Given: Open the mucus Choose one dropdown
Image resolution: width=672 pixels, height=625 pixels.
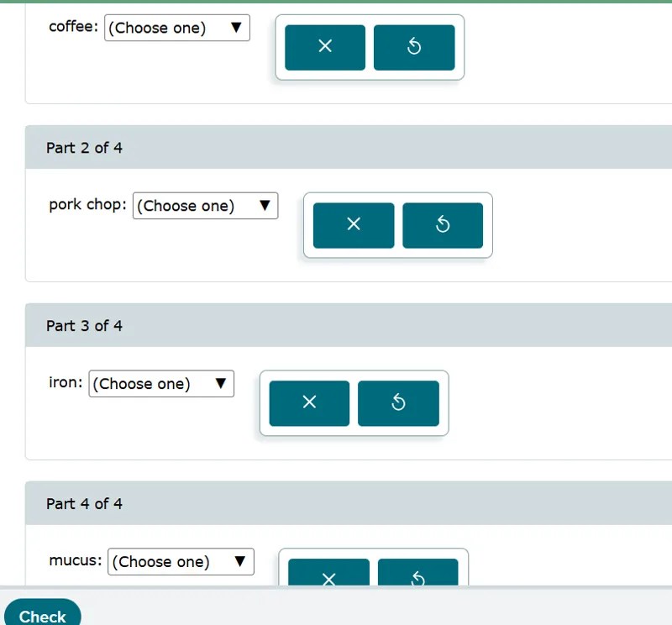Looking at the screenshot, I should point(181,561).
